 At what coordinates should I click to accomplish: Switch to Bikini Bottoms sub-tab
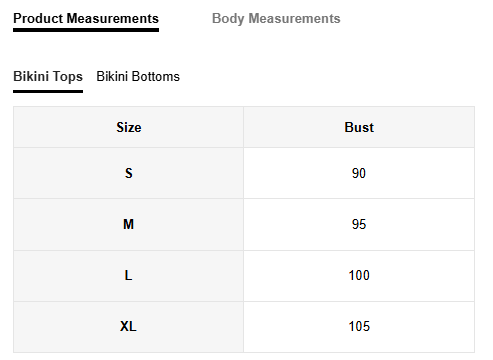tap(138, 77)
